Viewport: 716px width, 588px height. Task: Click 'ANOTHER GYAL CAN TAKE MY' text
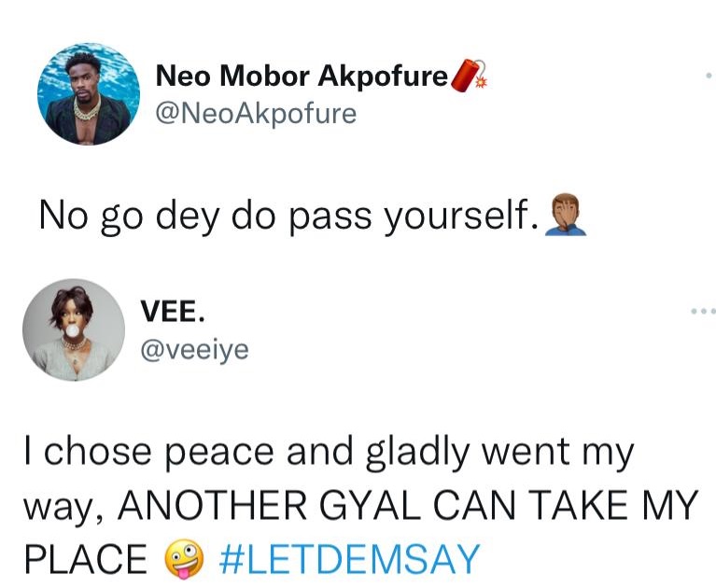point(408,505)
